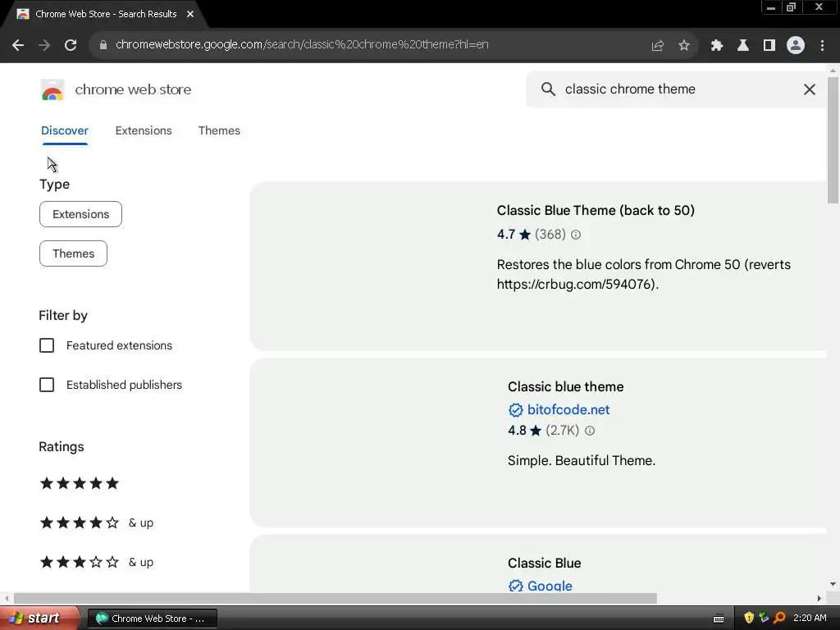
Task: Switch to the Extensions tab
Action: [x=144, y=130]
